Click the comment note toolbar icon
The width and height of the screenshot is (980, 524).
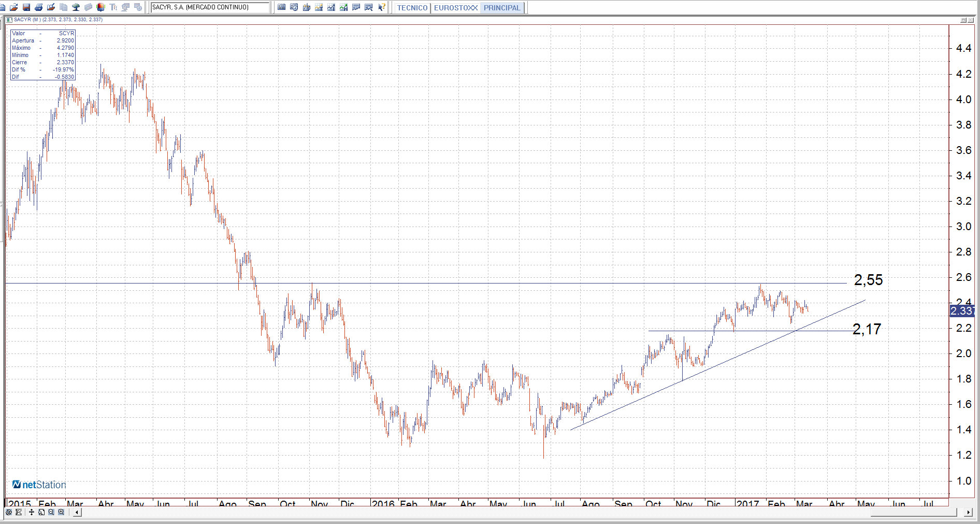[x=356, y=7]
